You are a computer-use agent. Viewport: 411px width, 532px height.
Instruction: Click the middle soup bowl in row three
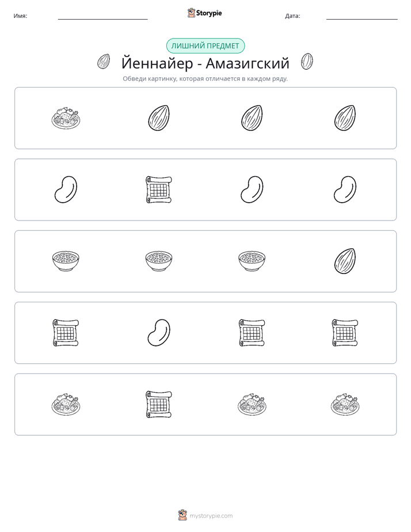[x=159, y=261]
